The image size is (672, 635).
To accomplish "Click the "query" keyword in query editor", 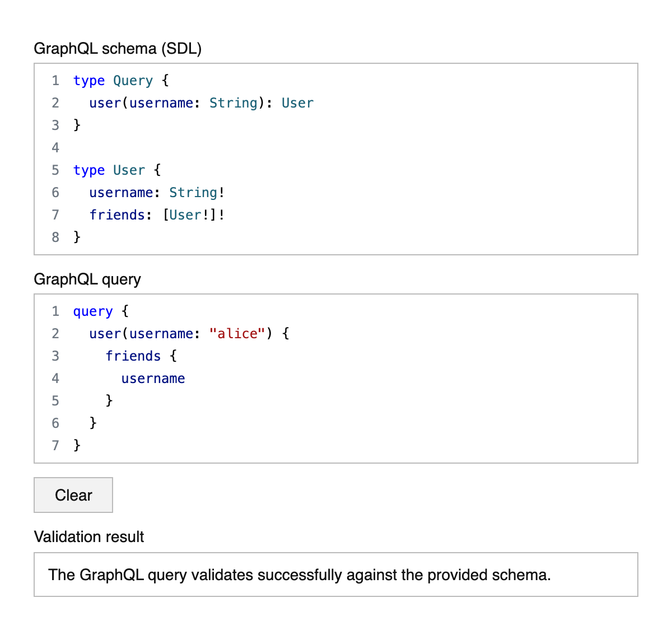I will click(x=93, y=311).
